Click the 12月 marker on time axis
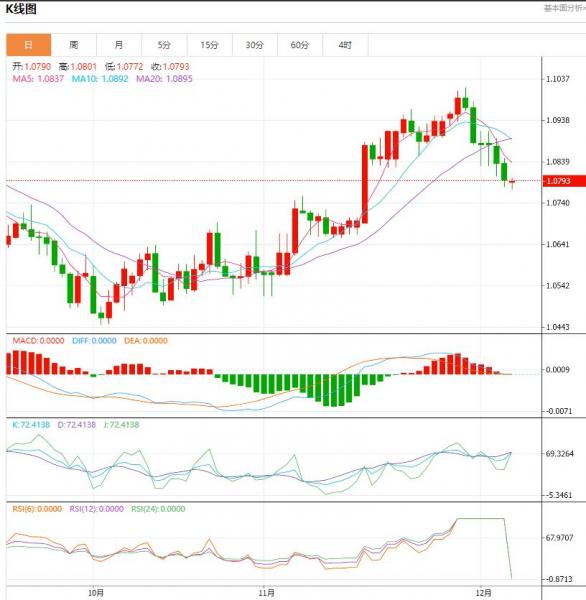The image size is (586, 600). point(484,593)
